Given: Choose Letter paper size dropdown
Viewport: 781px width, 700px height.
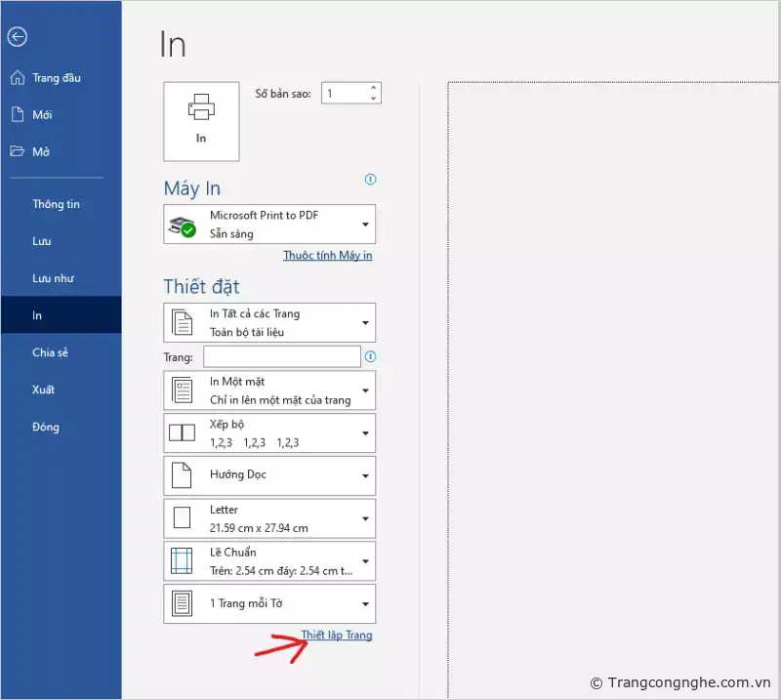Looking at the screenshot, I should point(269,518).
